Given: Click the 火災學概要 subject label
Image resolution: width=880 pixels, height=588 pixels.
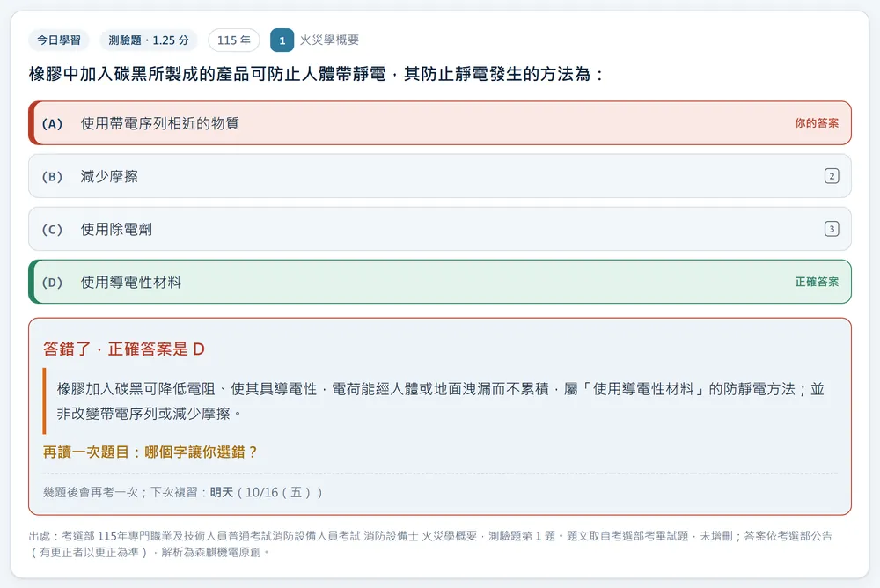Looking at the screenshot, I should click(329, 40).
